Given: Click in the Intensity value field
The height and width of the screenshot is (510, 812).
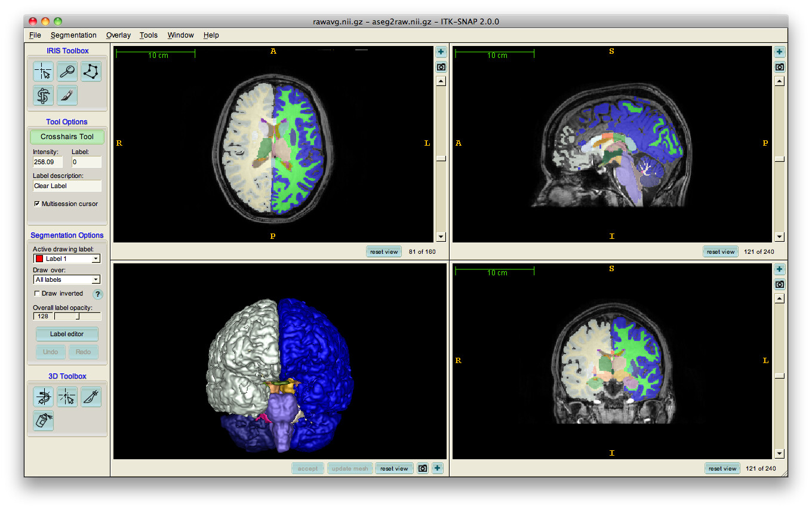Looking at the screenshot, I should [x=47, y=162].
